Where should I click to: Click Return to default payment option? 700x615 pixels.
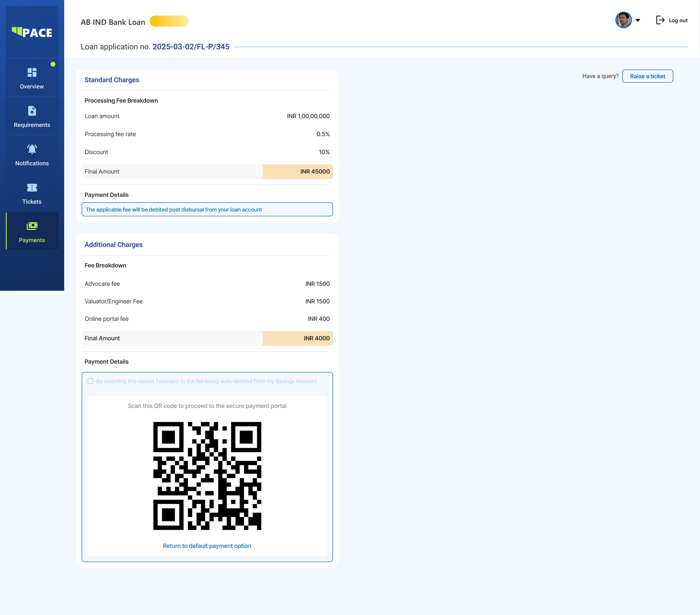pyautogui.click(x=207, y=546)
